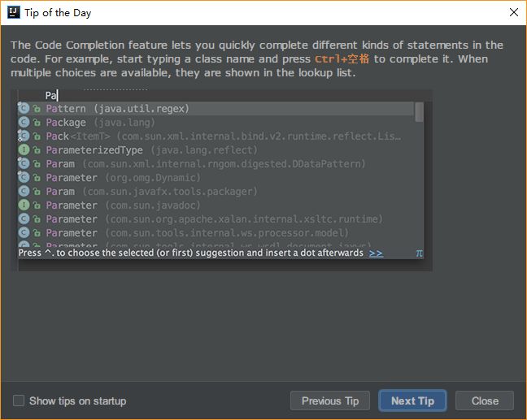Open the >> link in the hint bar
The width and height of the screenshot is (527, 420).
click(x=376, y=253)
